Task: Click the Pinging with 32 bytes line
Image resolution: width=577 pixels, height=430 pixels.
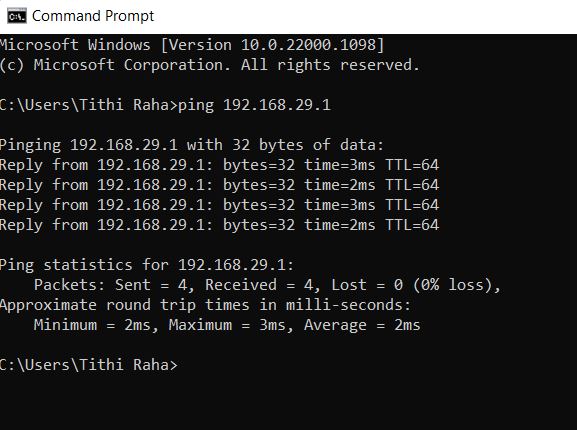Action: (x=191, y=145)
